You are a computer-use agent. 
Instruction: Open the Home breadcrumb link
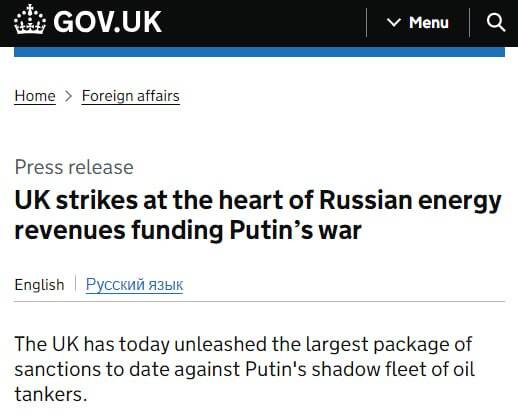[x=35, y=96]
